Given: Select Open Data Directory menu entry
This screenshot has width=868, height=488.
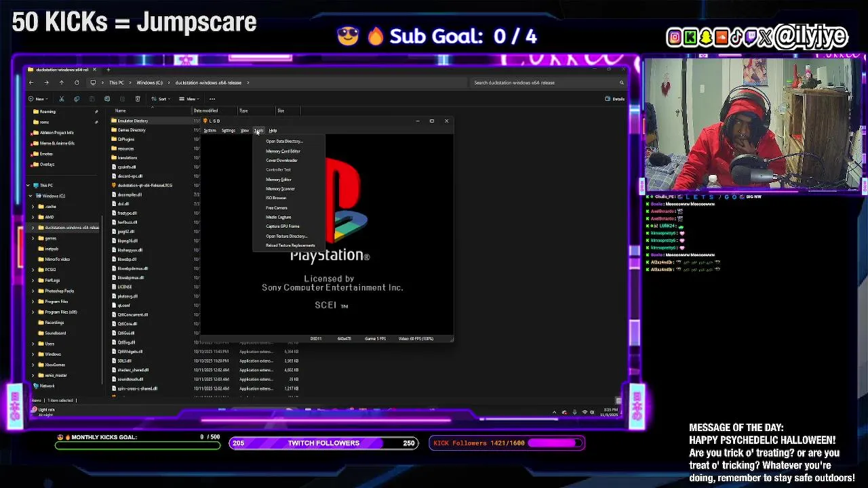Looking at the screenshot, I should pyautogui.click(x=289, y=141).
